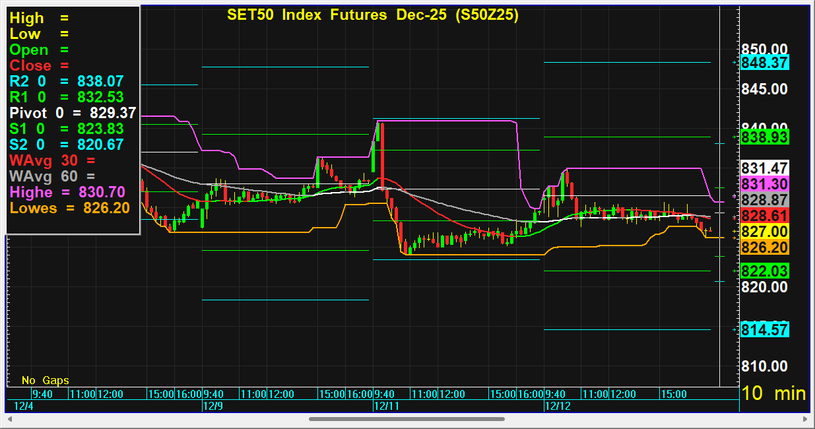Select the cyan 814.57 price label
This screenshot has width=815, height=429.
[x=765, y=329]
